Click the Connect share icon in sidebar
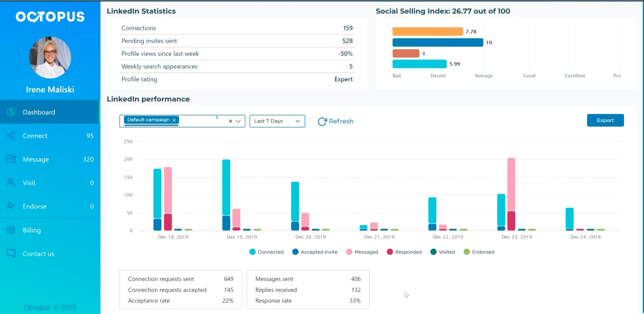 coord(11,136)
